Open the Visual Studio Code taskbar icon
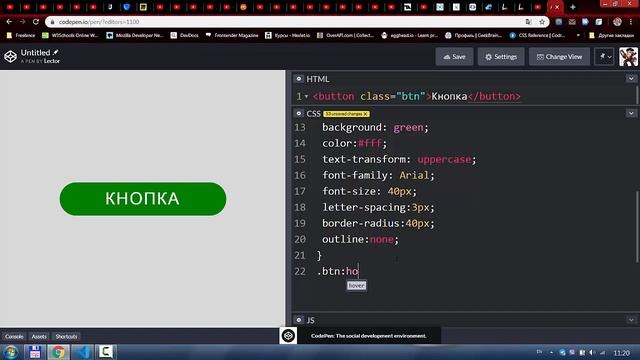The image size is (640, 360). (82, 352)
